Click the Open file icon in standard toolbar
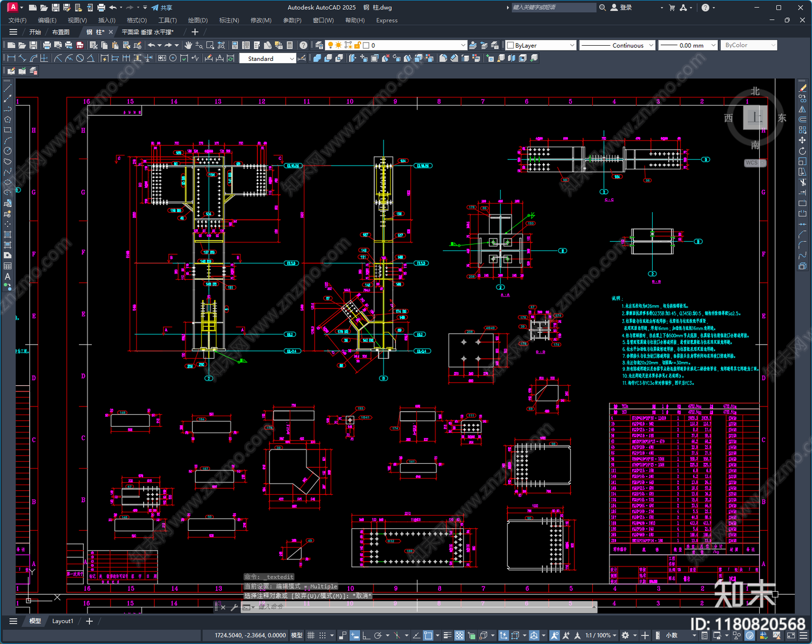The width and height of the screenshot is (812, 644). pos(22,45)
